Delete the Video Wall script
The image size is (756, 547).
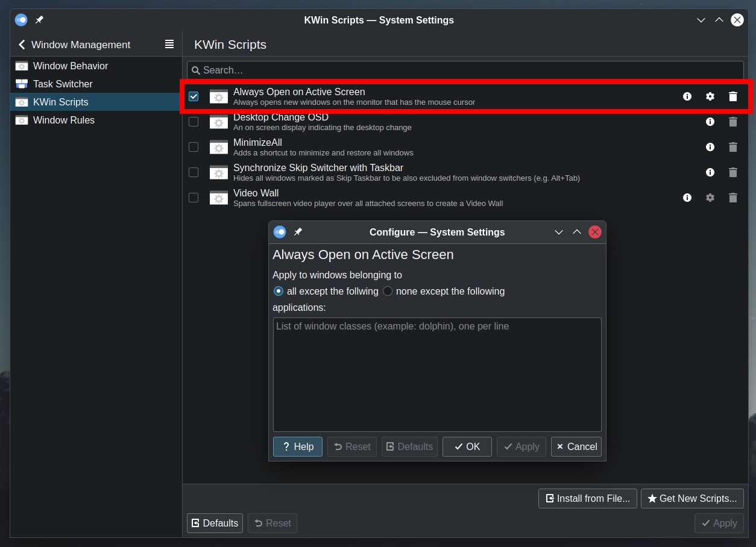click(733, 198)
